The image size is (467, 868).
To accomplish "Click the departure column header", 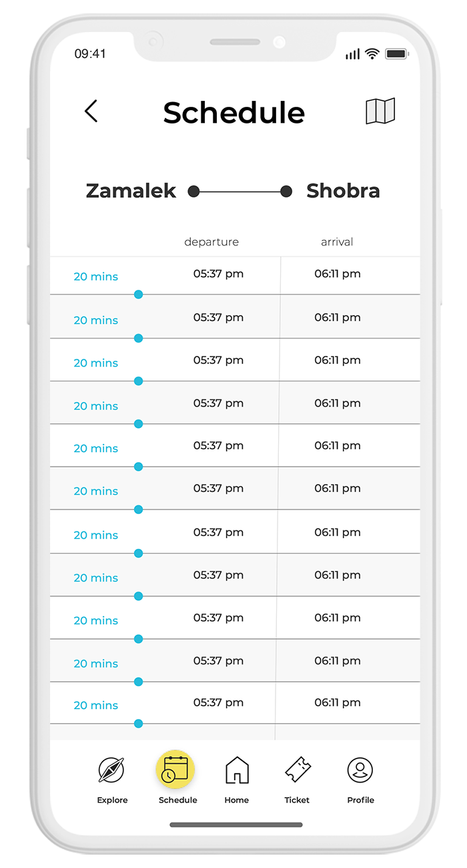I will 211,242.
